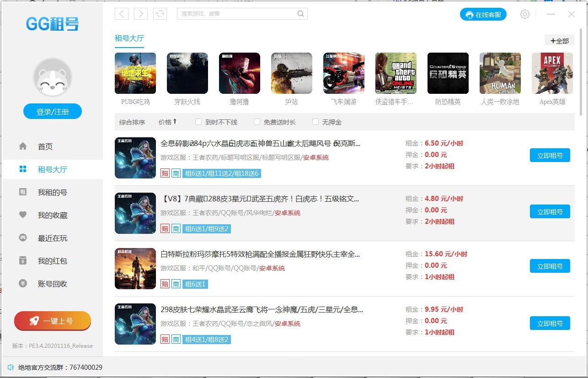Click the 绝地官方交流群:767400029 notice
Viewport: 588px width, 378px height.
[x=60, y=367]
